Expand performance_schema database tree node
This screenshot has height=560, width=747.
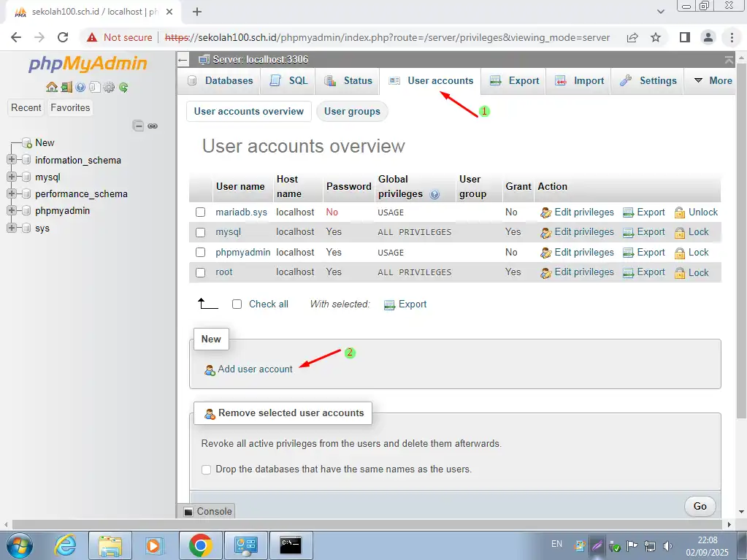tap(12, 193)
